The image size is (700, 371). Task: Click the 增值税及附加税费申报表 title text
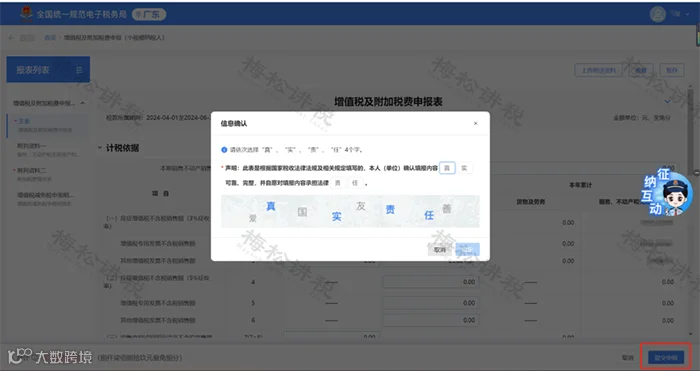388,102
